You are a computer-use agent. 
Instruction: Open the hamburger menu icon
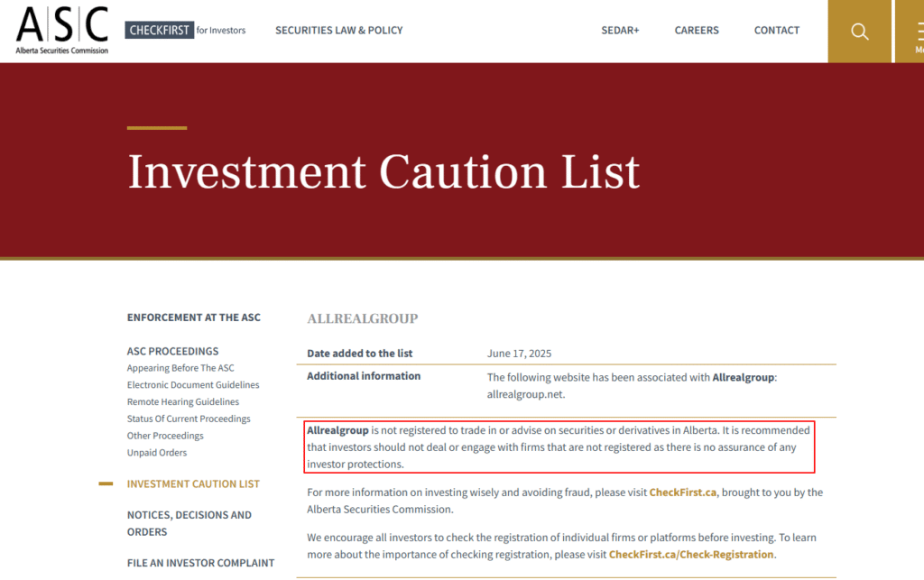[x=919, y=32]
